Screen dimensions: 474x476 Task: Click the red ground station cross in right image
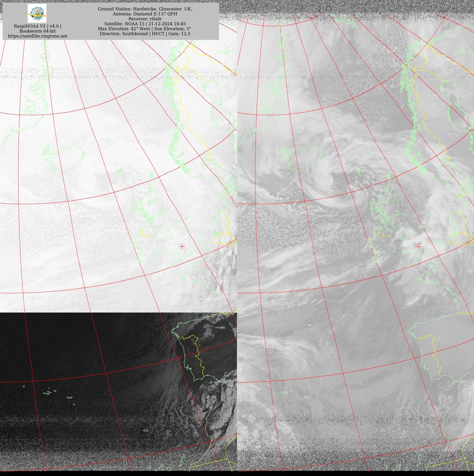coord(419,246)
